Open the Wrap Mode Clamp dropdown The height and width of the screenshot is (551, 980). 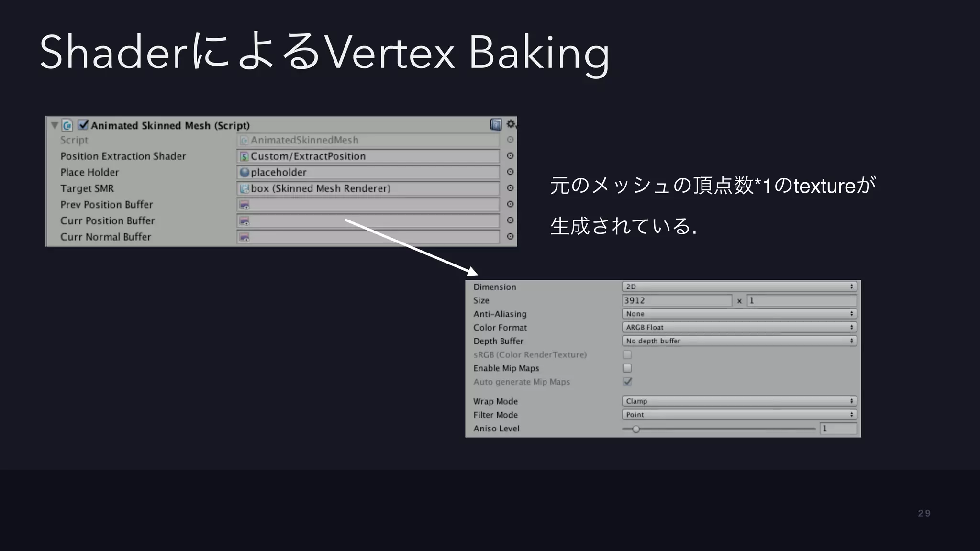739,401
